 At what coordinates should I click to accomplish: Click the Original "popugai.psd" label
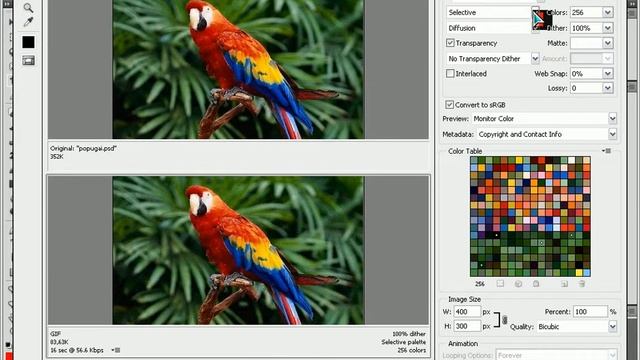(x=83, y=149)
